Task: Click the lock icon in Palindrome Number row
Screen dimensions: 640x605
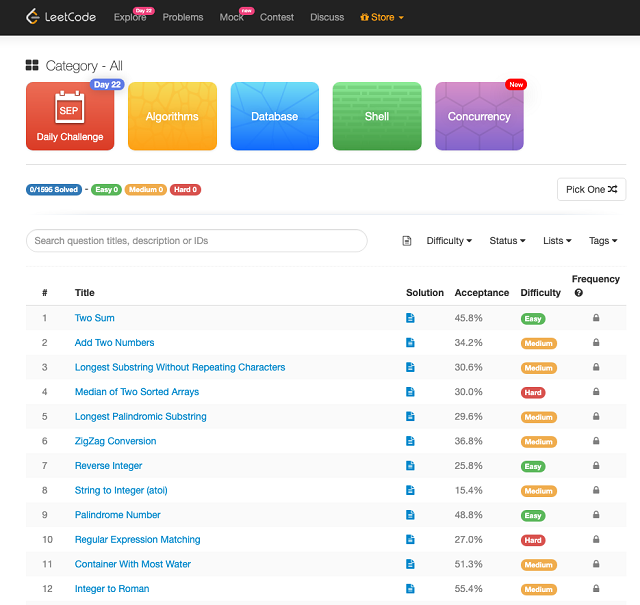Action: (x=596, y=514)
